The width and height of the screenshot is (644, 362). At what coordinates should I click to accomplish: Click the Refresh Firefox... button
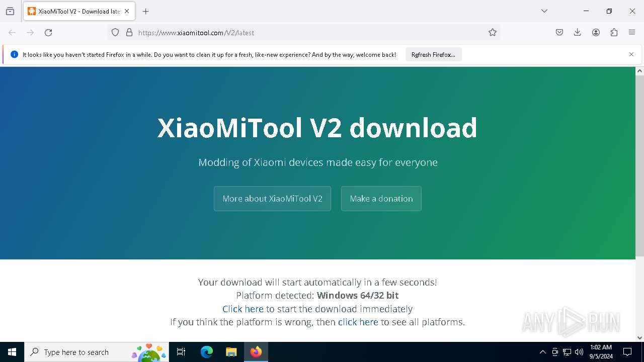click(433, 55)
